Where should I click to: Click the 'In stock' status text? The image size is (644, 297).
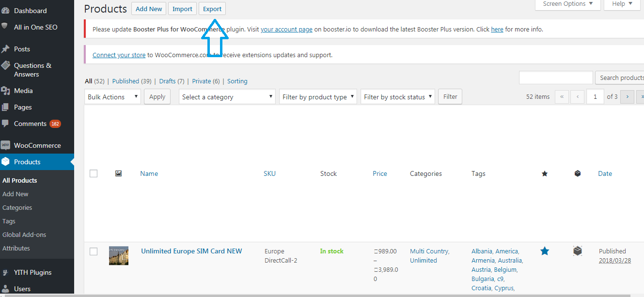(332, 251)
